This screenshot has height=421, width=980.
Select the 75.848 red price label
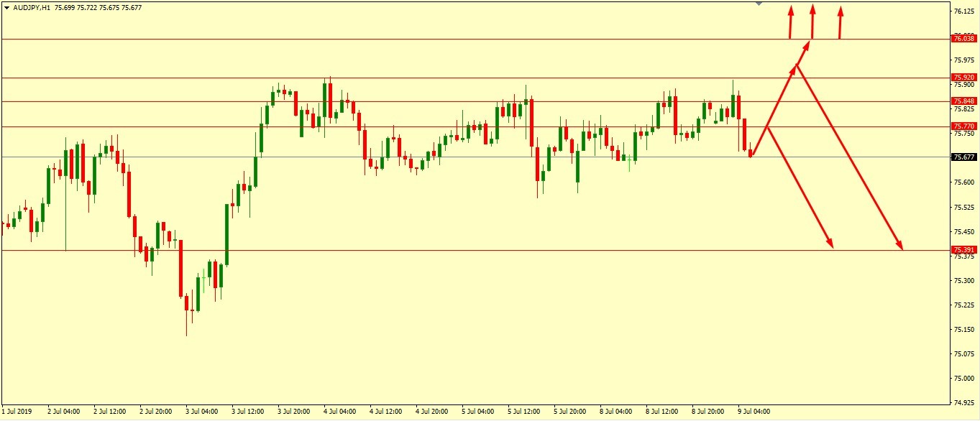963,101
